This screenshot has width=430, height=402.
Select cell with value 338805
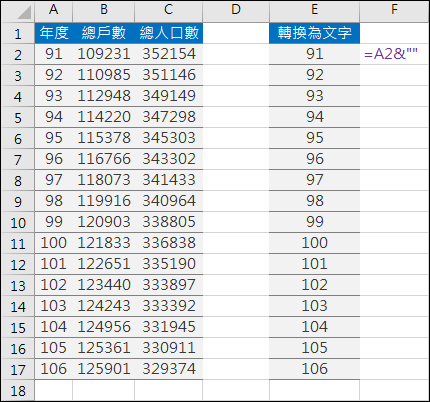(x=169, y=222)
